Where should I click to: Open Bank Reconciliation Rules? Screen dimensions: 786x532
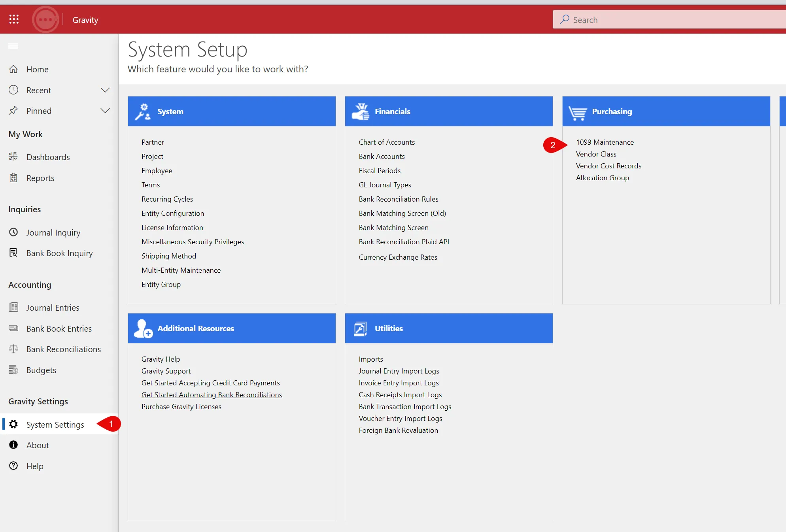[x=398, y=199]
